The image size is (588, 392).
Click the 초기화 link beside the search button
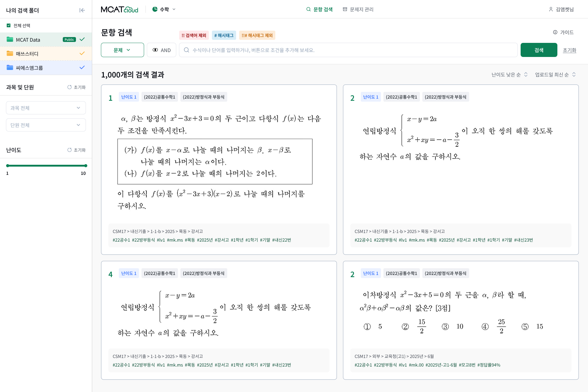[569, 50]
